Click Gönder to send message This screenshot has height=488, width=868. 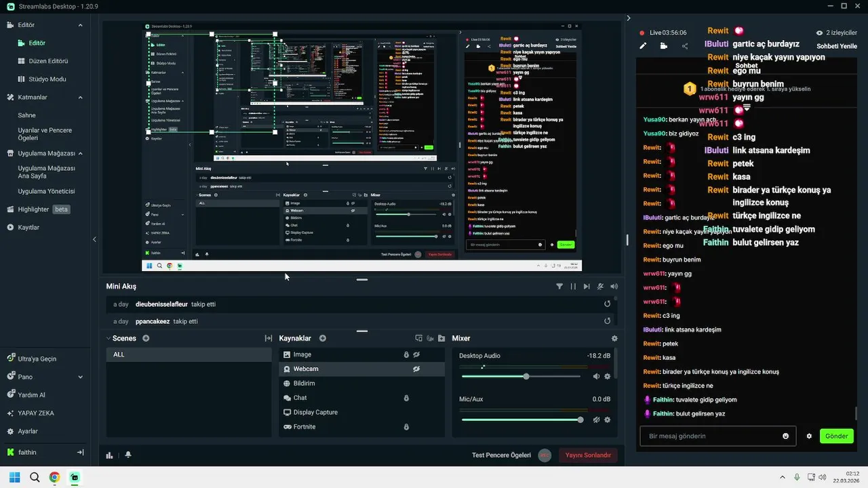[836, 436]
